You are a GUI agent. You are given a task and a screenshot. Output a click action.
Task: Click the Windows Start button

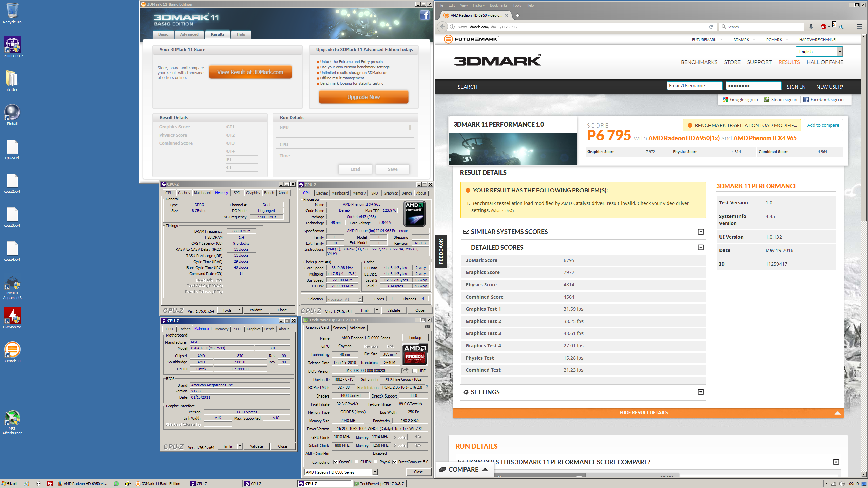point(9,484)
